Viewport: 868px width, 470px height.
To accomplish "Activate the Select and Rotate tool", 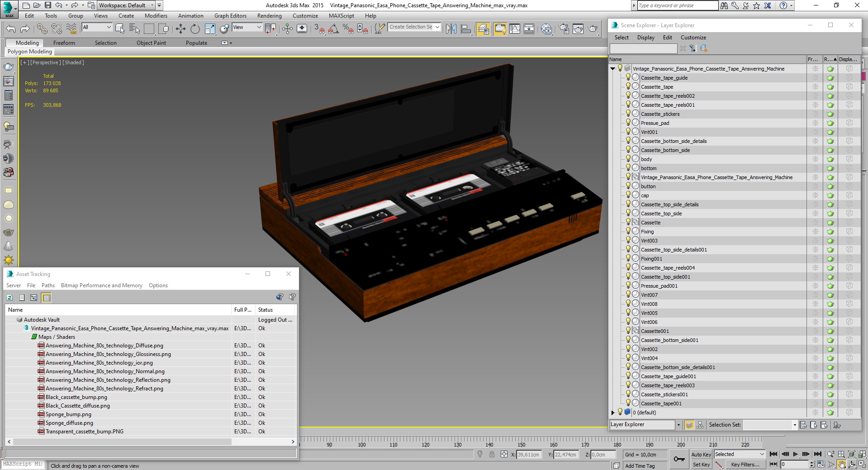I will [195, 29].
